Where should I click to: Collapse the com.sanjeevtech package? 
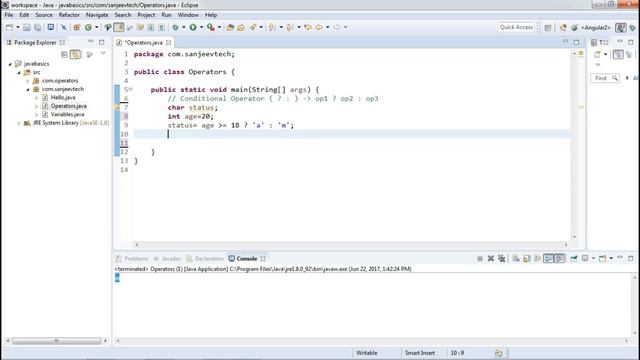pyautogui.click(x=28, y=89)
